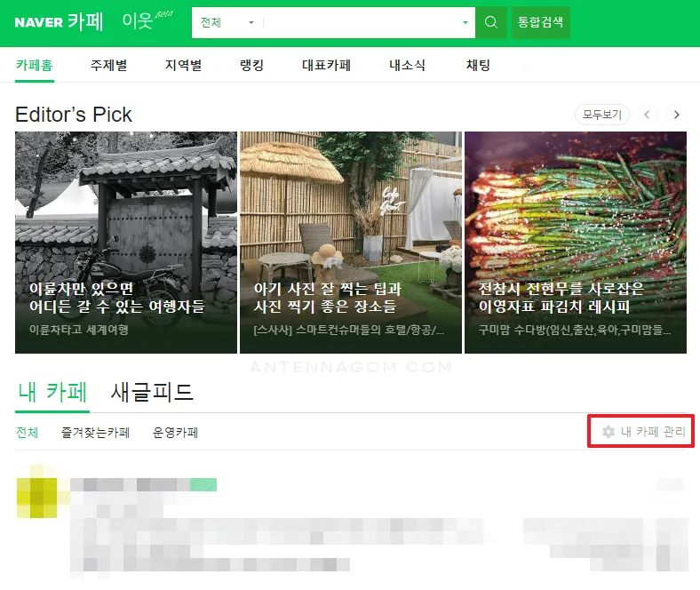This screenshot has width=700, height=590.
Task: Go to previous Editor's Pick slide
Action: (x=648, y=115)
